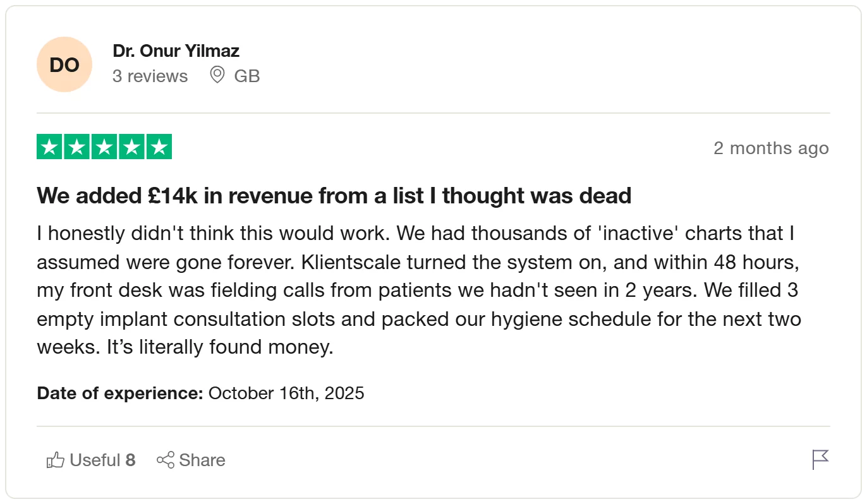The height and width of the screenshot is (504, 867).
Task: Click the Share network icon
Action: pos(166,460)
